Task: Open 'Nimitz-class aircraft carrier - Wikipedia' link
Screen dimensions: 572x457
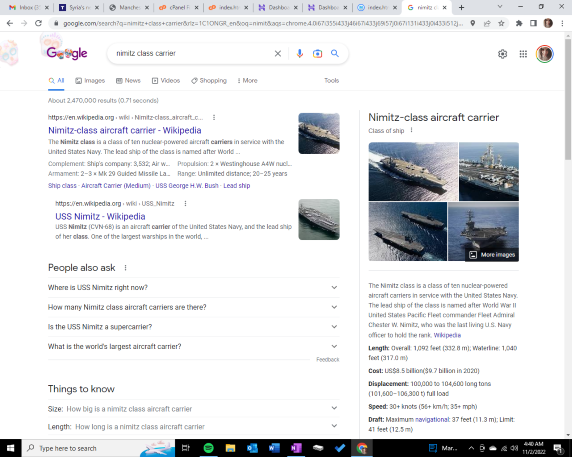Action: (125, 131)
